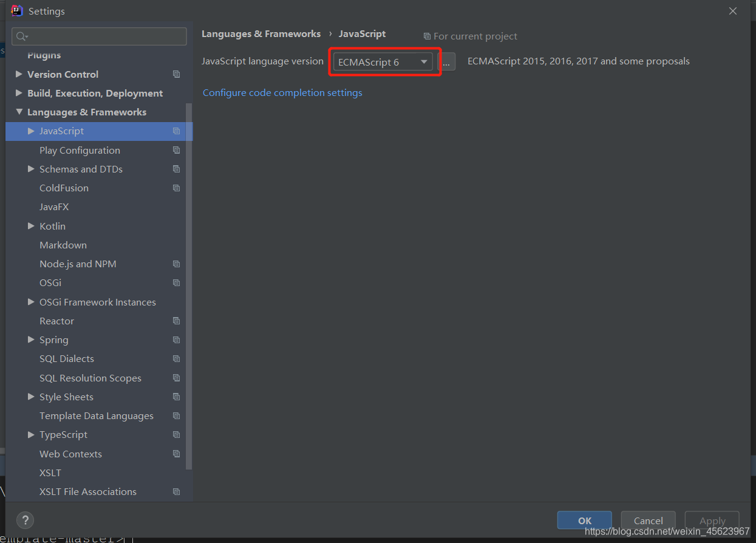Click the For current project copy icon
The width and height of the screenshot is (756, 543).
click(x=427, y=36)
